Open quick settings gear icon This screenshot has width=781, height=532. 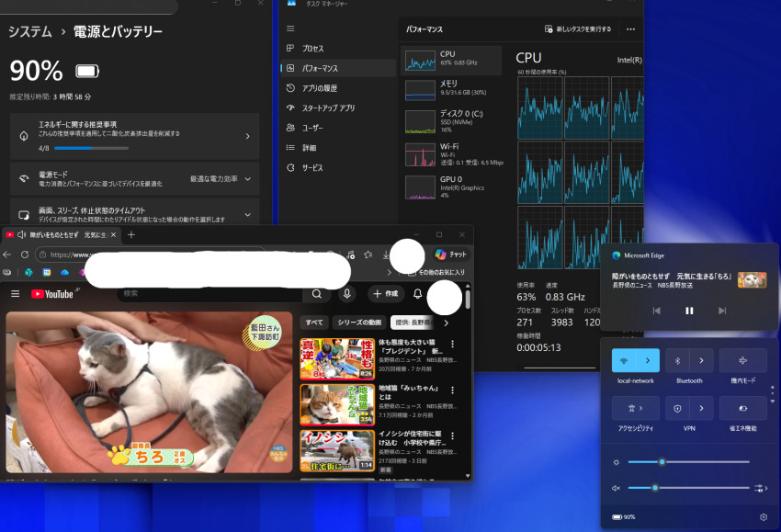point(764,517)
